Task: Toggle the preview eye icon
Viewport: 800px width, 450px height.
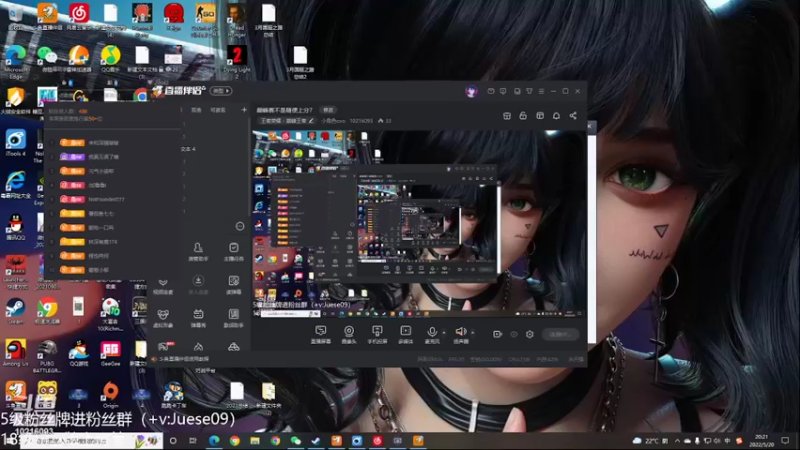Action: tap(514, 334)
